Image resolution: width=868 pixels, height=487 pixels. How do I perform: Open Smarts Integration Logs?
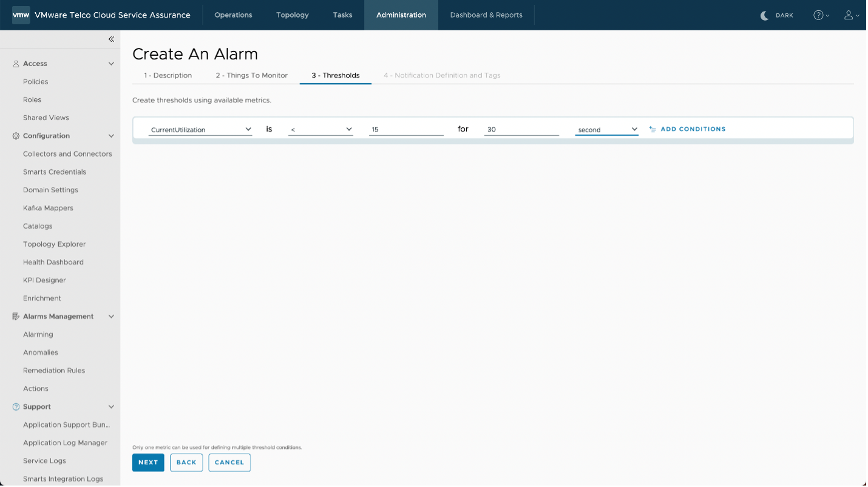point(63,479)
